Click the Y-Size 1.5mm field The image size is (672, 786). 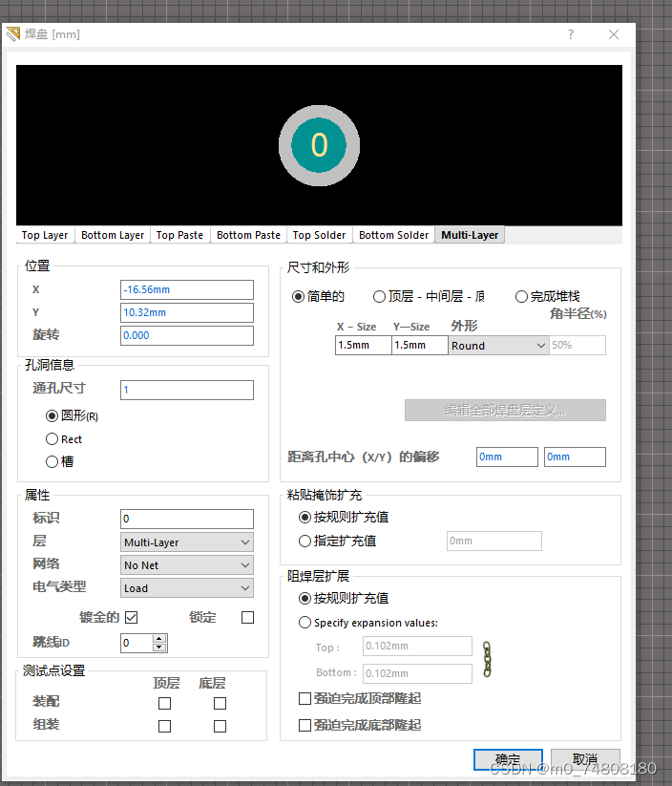tap(419, 346)
